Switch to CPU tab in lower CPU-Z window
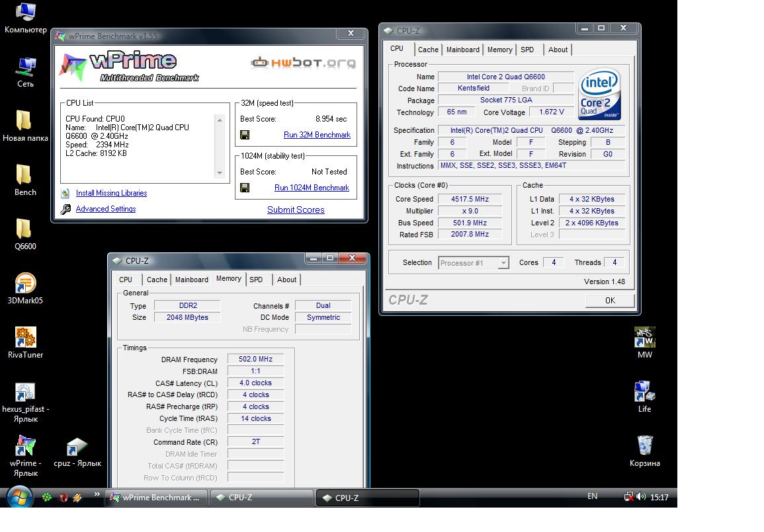764x532 pixels. [126, 280]
